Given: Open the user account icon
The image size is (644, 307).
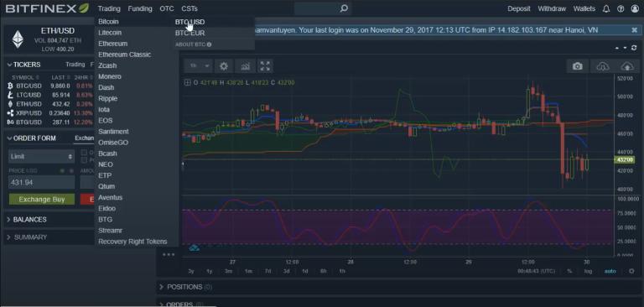Looking at the screenshot, I should click(635, 8).
